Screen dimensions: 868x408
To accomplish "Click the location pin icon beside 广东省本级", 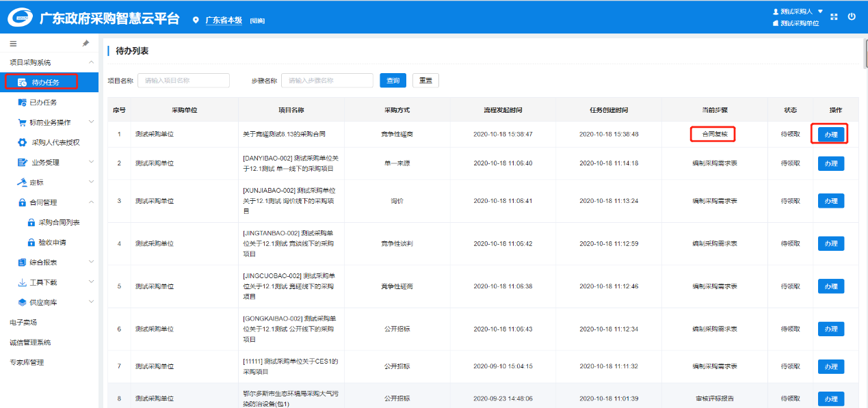I will [x=196, y=21].
